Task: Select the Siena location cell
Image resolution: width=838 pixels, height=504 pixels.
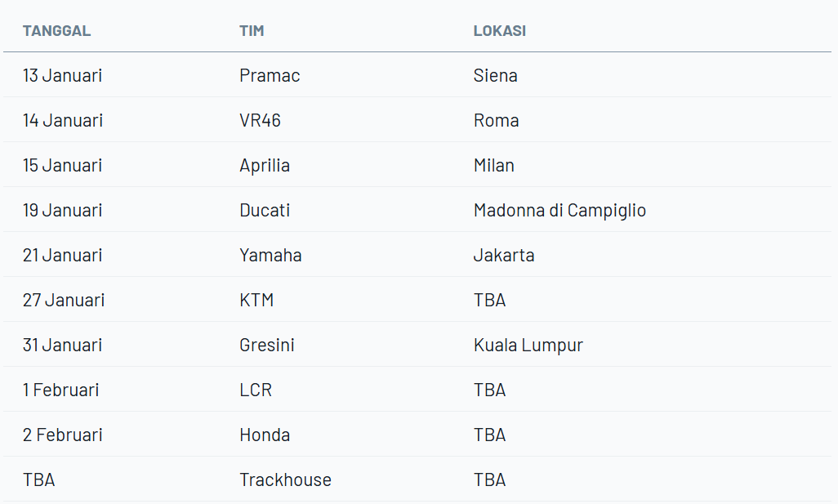Action: 495,76
